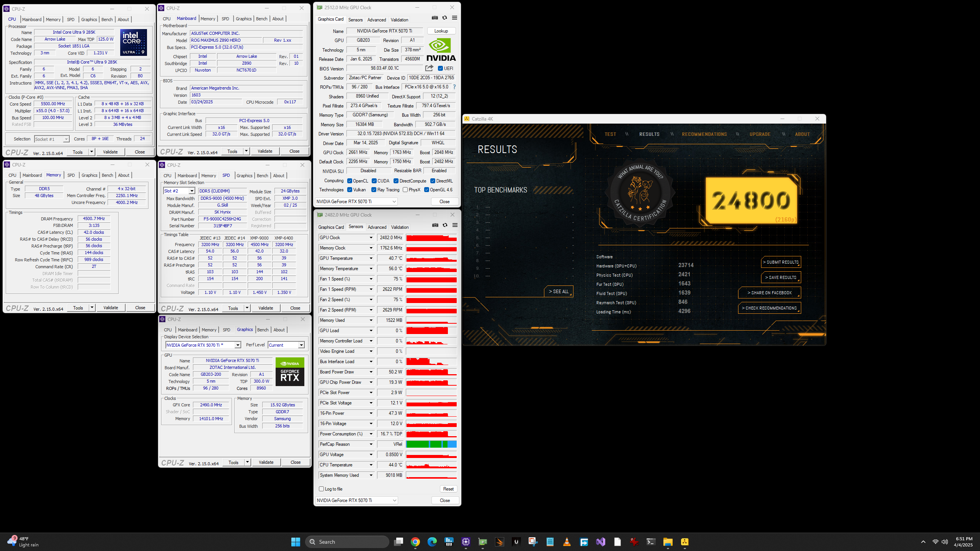Click the BIOS export share icon in GPU-Z
This screenshot has width=980, height=551.
pos(429,68)
